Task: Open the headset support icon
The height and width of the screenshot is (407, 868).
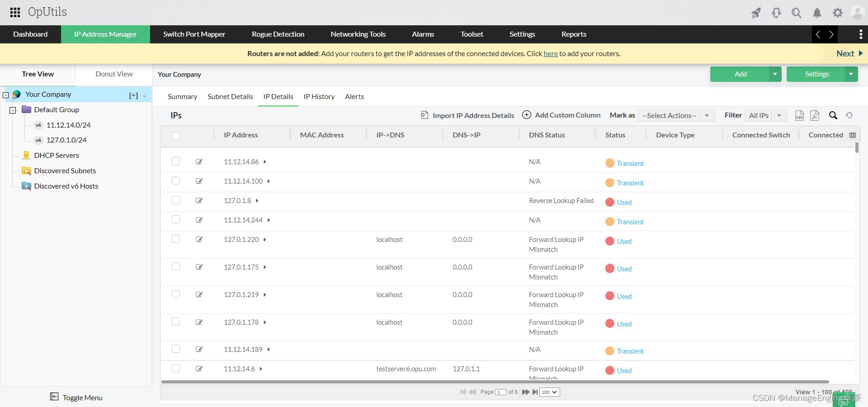Action: tap(776, 13)
